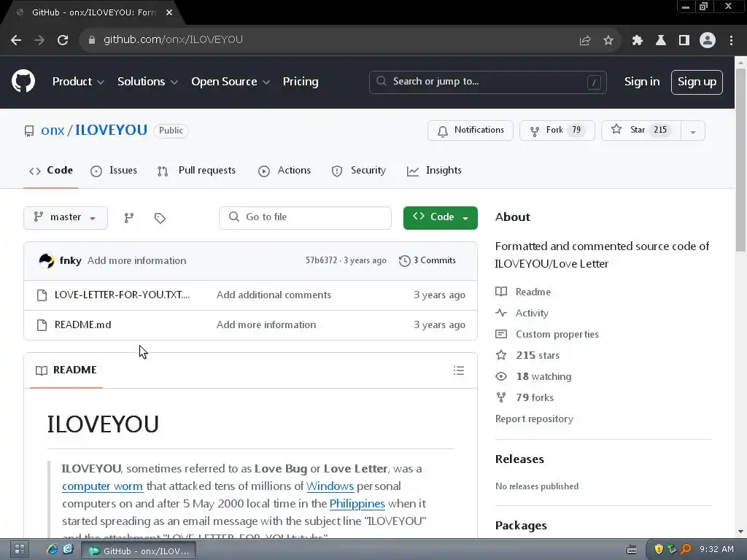The height and width of the screenshot is (560, 747).
Task: Reload the page using the refresh icon
Action: (x=63, y=40)
